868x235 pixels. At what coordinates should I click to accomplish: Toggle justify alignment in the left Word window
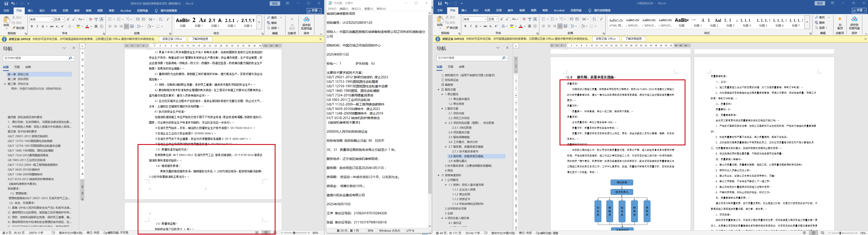tap(126, 26)
